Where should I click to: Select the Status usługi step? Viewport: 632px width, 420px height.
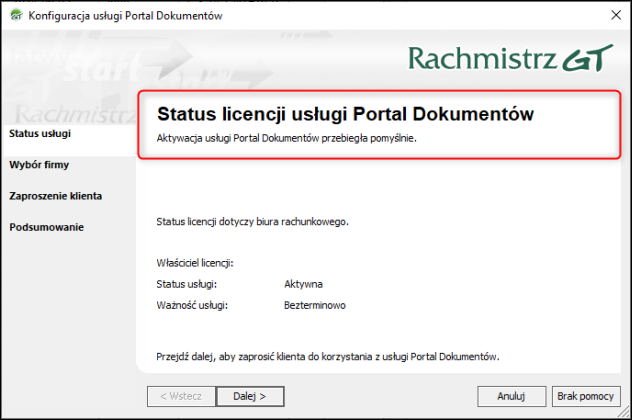coord(40,133)
